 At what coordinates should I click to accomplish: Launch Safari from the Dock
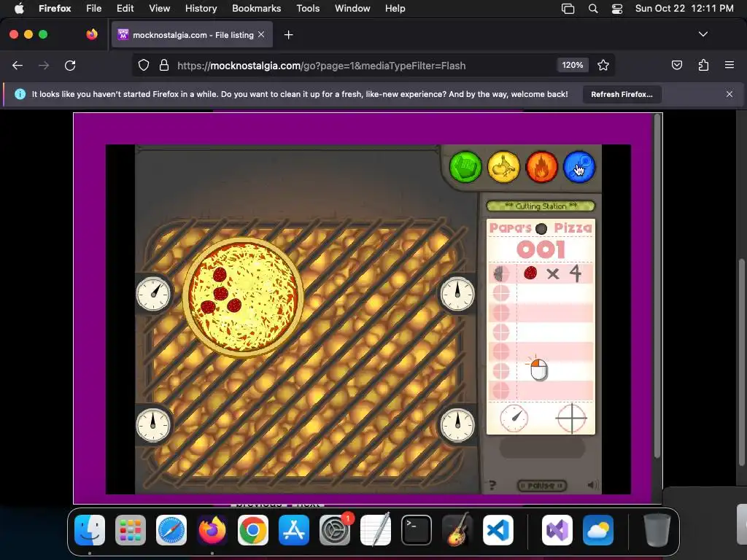pyautogui.click(x=171, y=530)
